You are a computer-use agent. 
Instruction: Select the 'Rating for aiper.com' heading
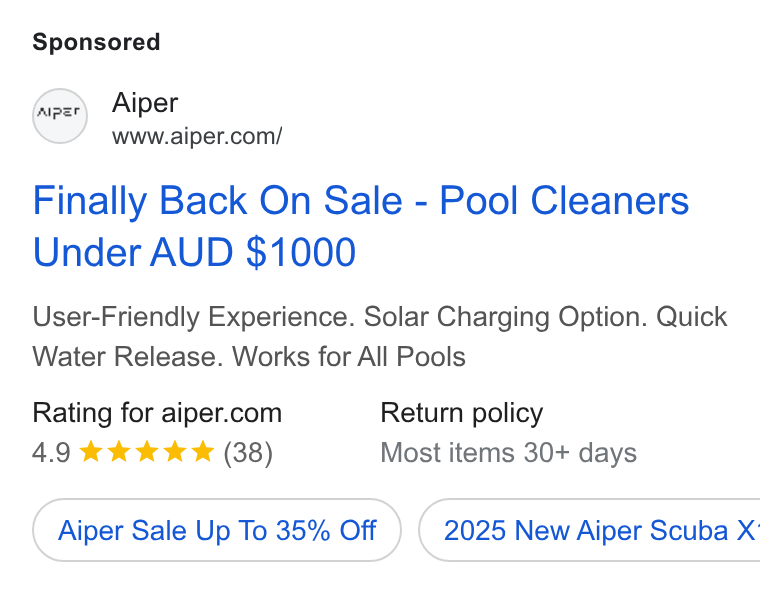[x=157, y=413]
